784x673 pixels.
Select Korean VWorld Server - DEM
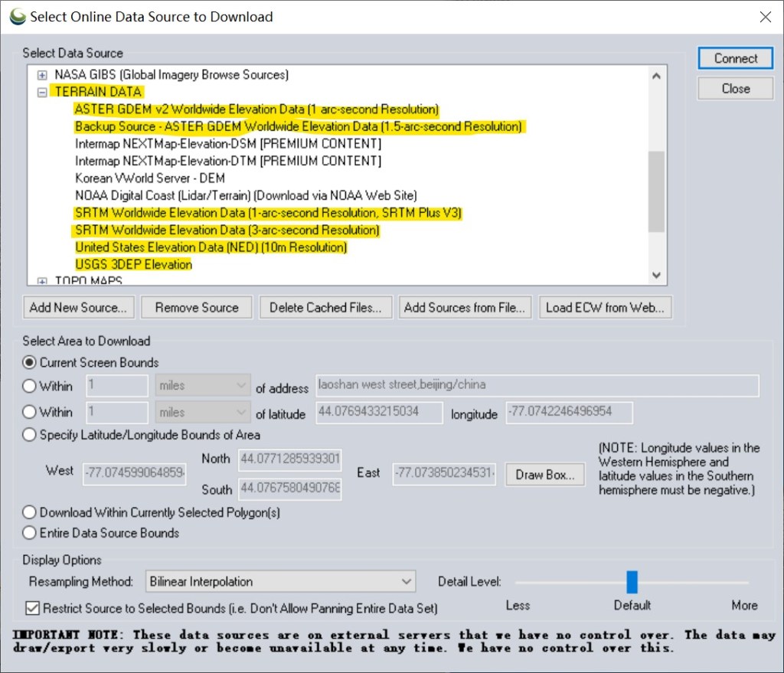point(150,178)
